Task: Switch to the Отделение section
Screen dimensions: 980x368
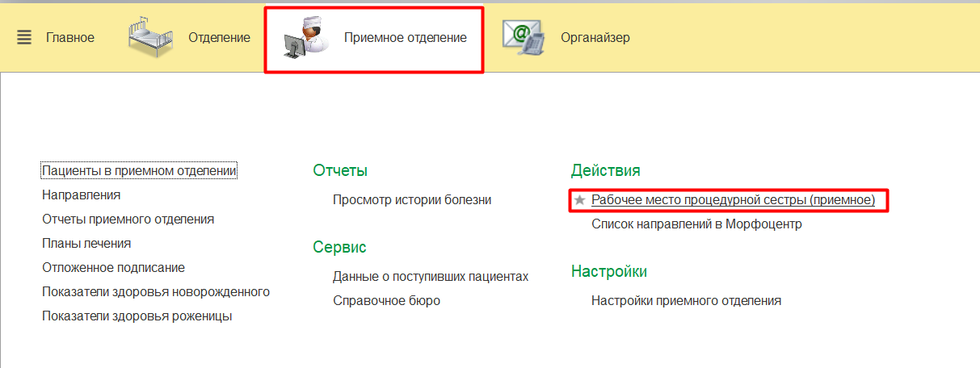Action: coord(219,38)
